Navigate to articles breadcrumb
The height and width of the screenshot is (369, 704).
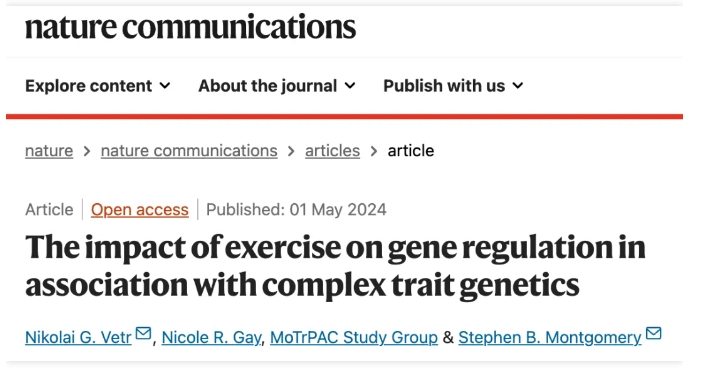click(x=332, y=151)
